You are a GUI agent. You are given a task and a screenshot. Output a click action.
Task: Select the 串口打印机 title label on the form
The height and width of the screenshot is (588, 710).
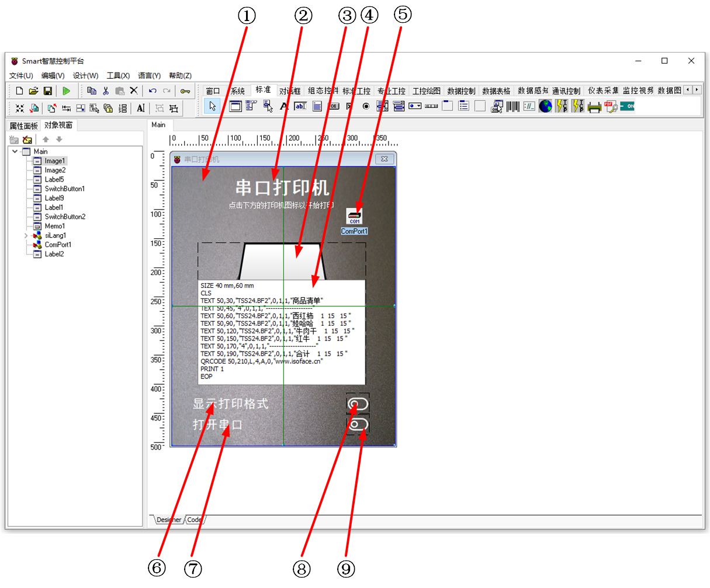tap(282, 187)
